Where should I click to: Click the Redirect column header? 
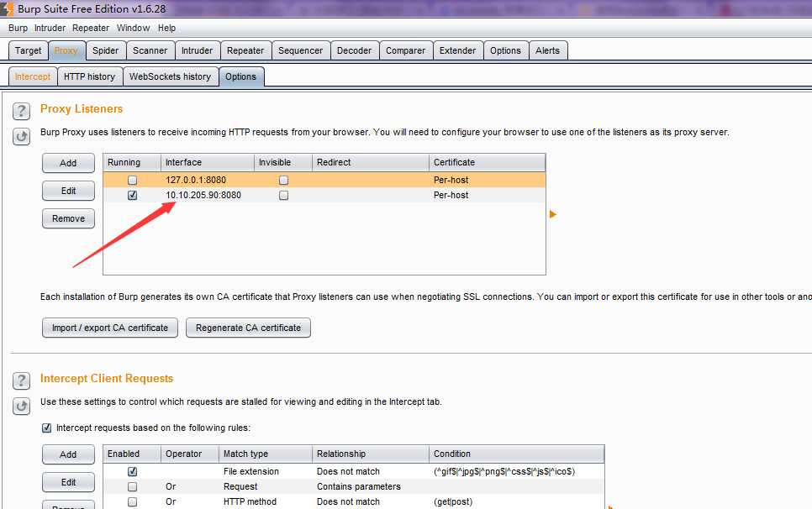[371, 162]
